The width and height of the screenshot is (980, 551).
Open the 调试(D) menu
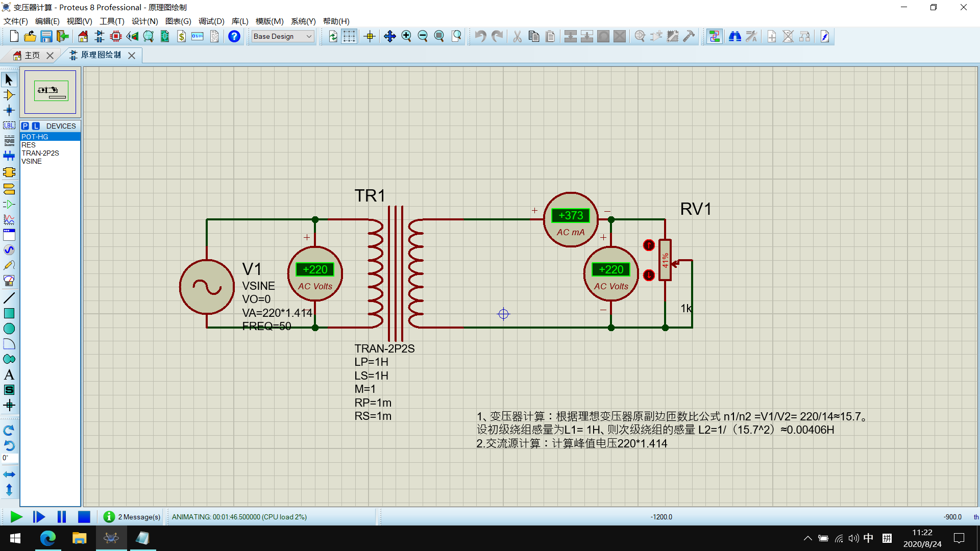coord(211,21)
